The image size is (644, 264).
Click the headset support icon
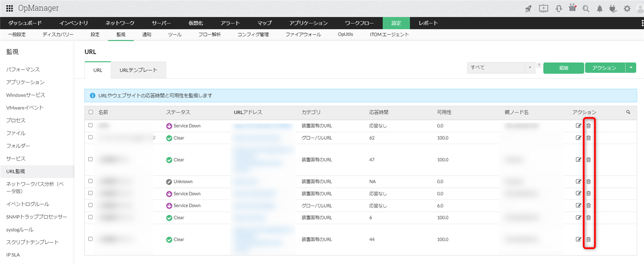tap(558, 8)
